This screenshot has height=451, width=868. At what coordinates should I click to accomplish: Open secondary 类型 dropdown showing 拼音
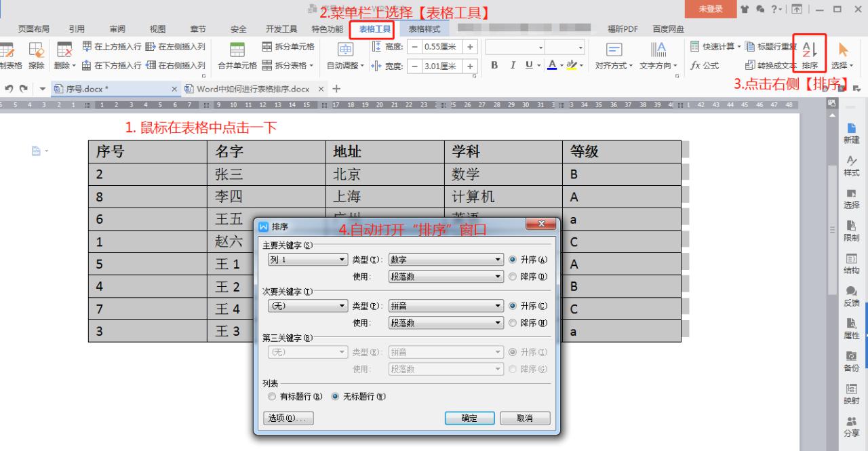(446, 306)
